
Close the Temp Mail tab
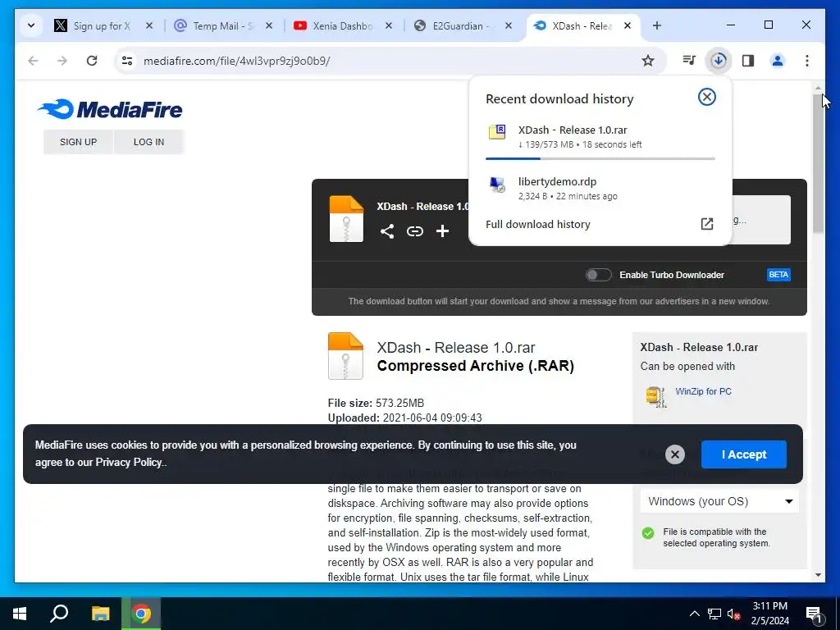269,25
